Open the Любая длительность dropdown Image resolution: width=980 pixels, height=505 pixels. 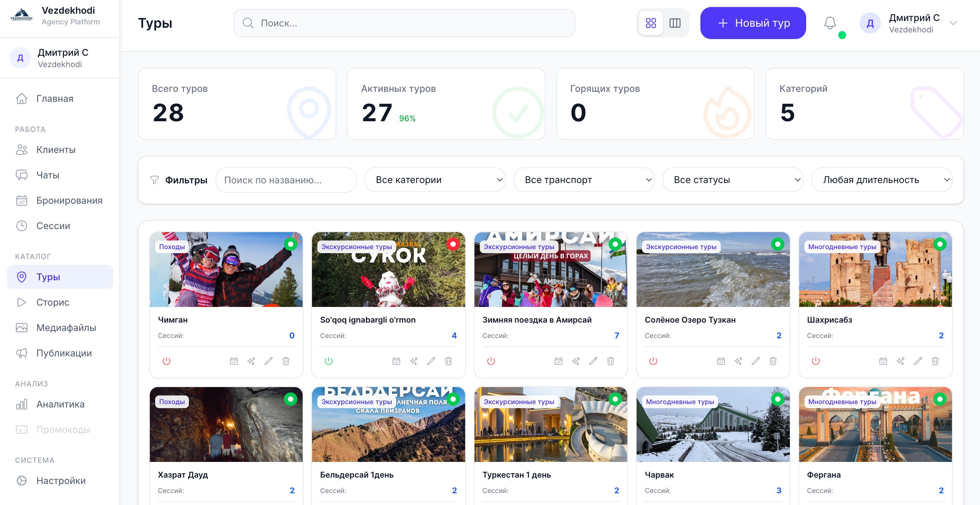(882, 180)
